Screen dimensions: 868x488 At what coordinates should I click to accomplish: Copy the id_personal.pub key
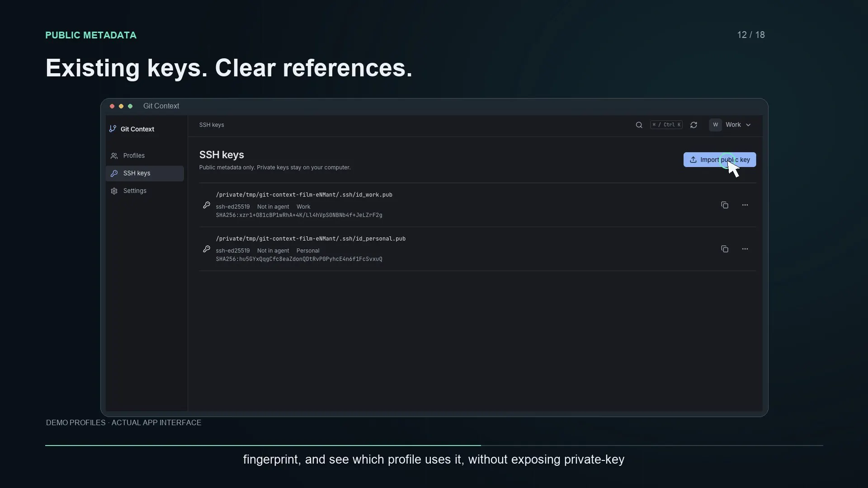click(725, 249)
